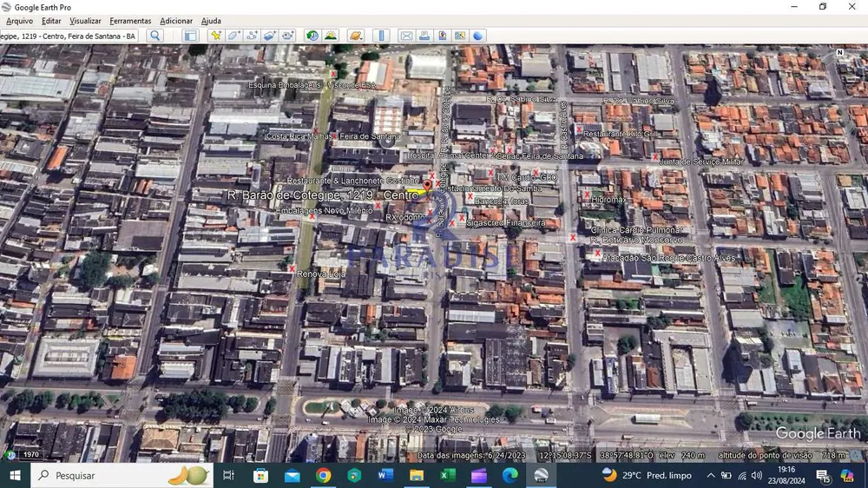Click the email envelope icon
Image resolution: width=868 pixels, height=488 pixels.
point(406,36)
